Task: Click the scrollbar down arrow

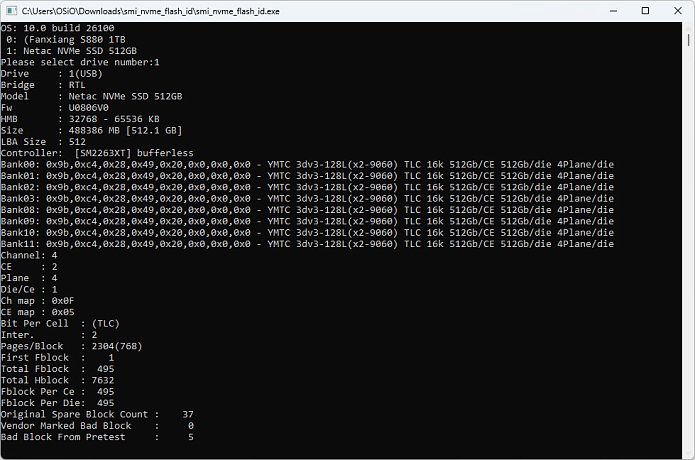Action: click(x=688, y=453)
